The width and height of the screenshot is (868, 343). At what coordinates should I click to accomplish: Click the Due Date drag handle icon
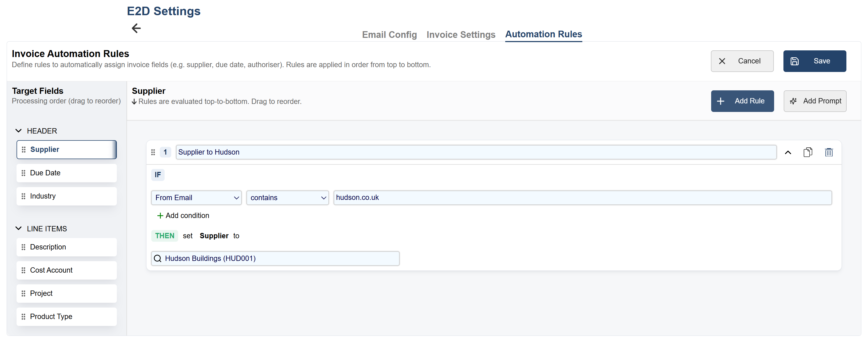[x=23, y=173]
